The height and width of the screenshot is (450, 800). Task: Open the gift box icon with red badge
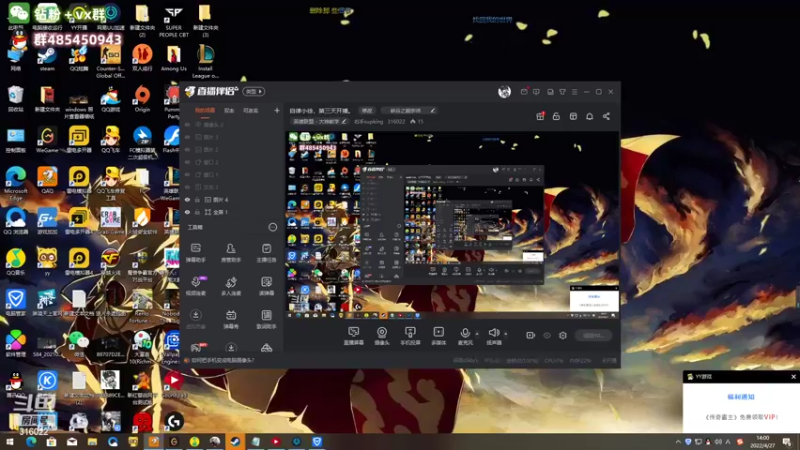(x=540, y=116)
